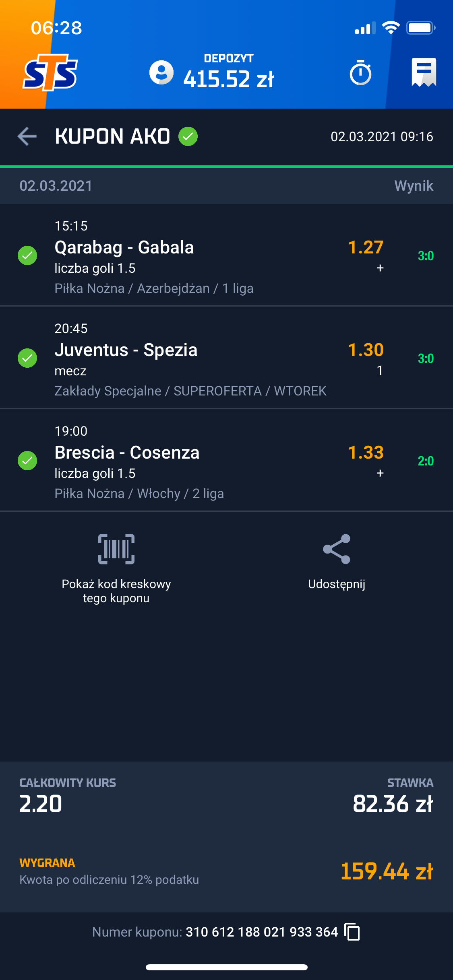Copy the coupon number with the copy icon
Viewport: 453px width, 980px height.
point(352,932)
